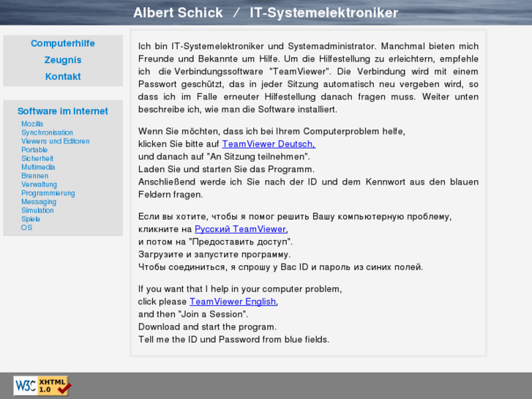
Task: Click the text "Download and start the program."
Action: (207, 327)
